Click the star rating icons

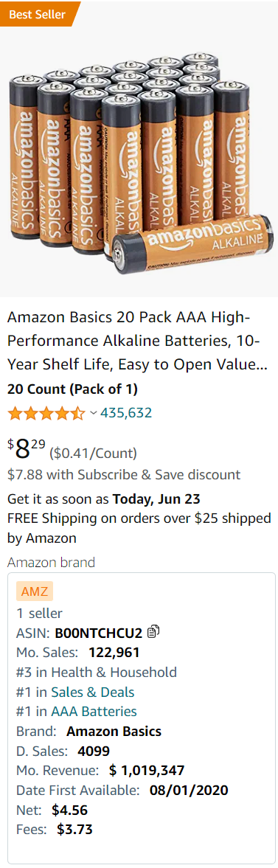point(46,413)
